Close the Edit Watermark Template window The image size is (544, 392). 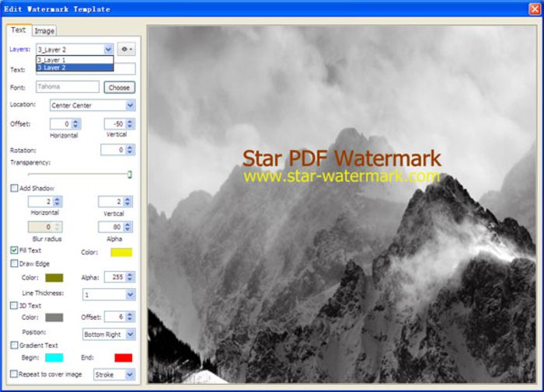[x=535, y=9]
